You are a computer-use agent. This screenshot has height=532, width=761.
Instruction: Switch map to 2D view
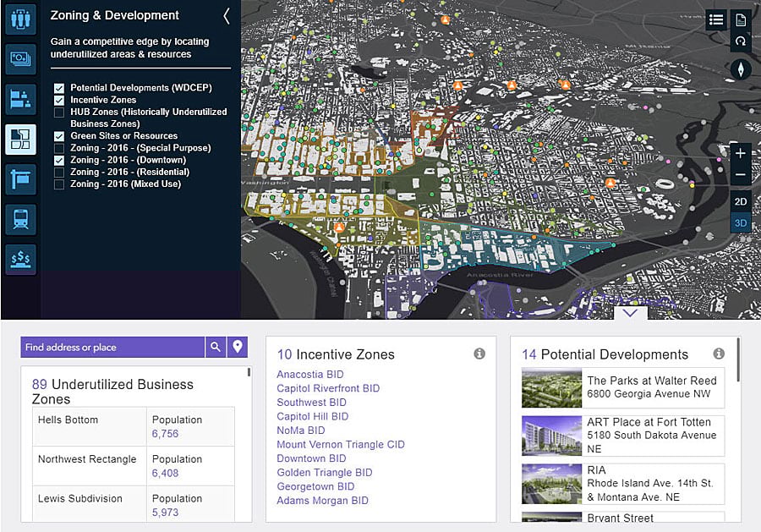pyautogui.click(x=741, y=201)
